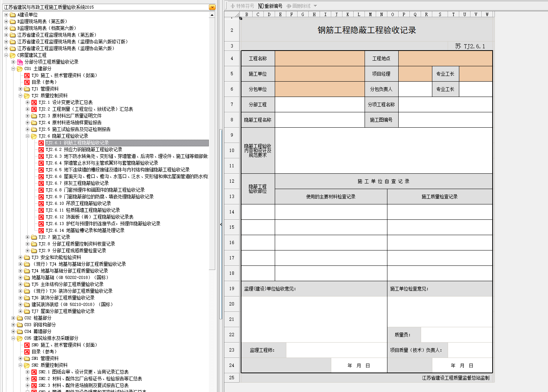Click 江苏省建设工程质量监督总站监制 footer text
The height and width of the screenshot is (392, 548).
pos(456,378)
